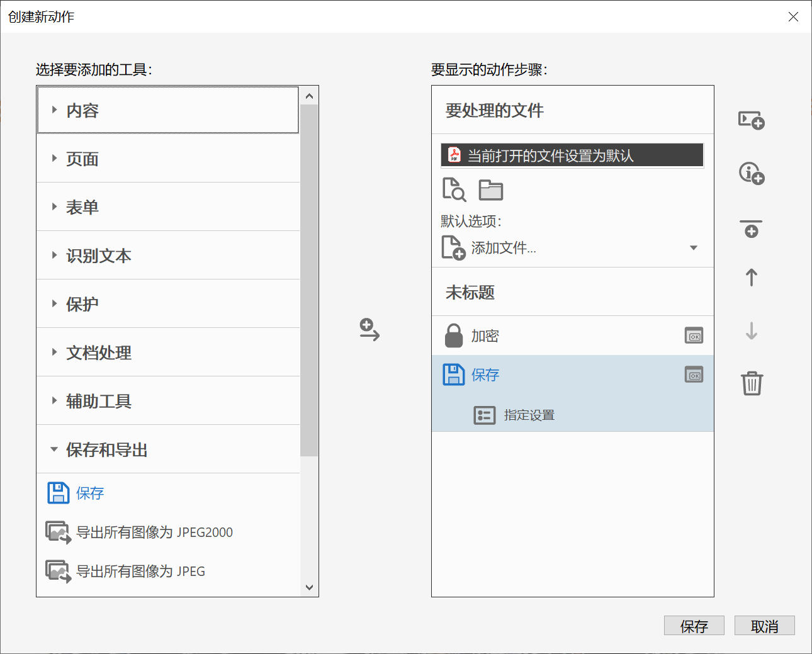Move the selected 保存 step up with the arrow
Image resolution: width=812 pixels, height=654 pixels.
click(x=751, y=277)
